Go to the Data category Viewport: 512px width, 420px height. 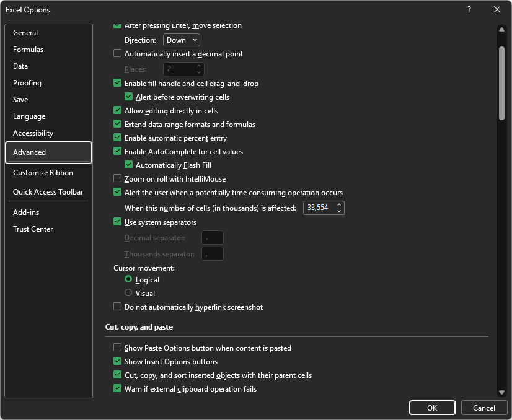48,66
